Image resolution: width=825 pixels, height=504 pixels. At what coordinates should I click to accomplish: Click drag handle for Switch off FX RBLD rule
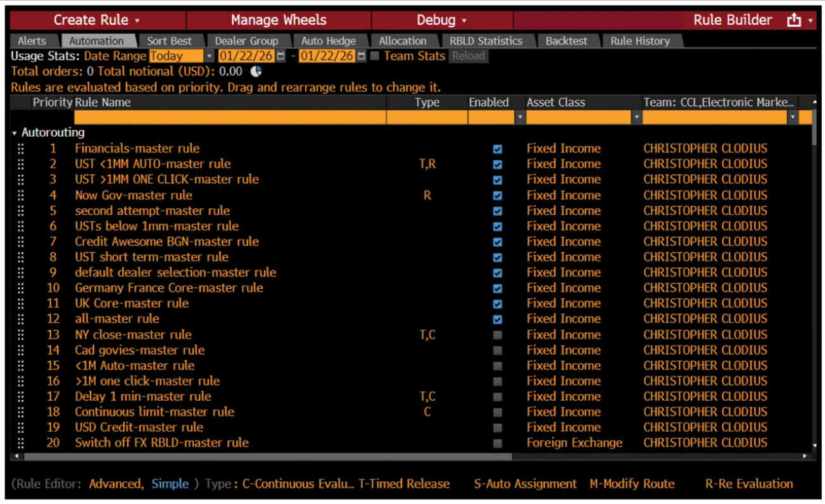coord(21,443)
